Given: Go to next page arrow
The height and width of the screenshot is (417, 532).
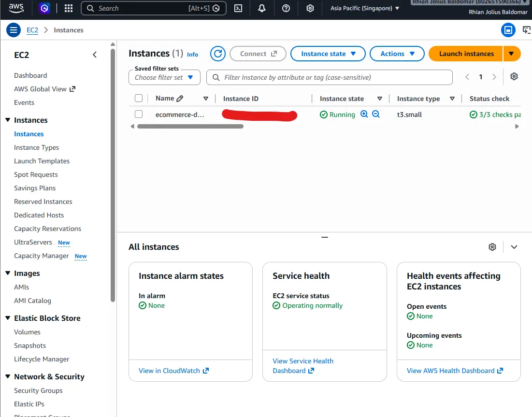Looking at the screenshot, I should [494, 77].
